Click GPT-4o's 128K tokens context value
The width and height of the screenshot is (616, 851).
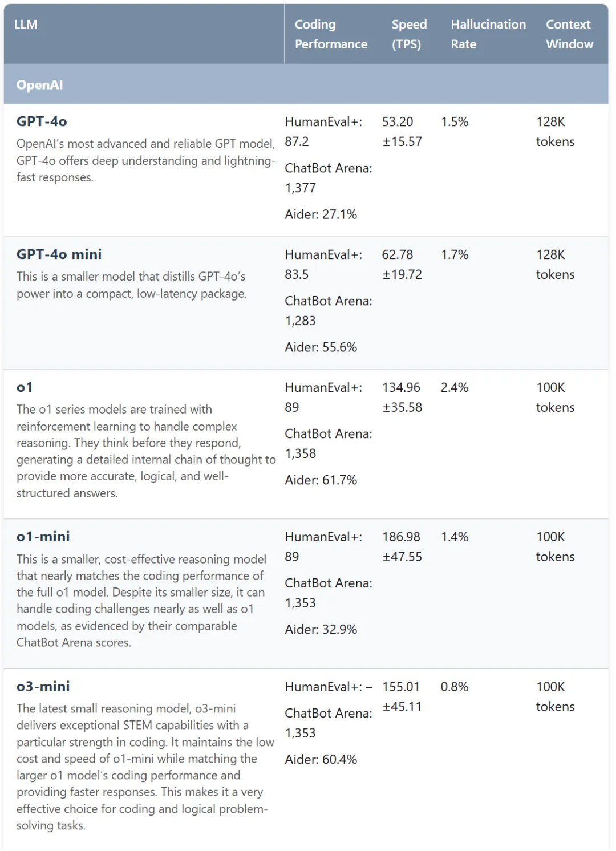click(x=555, y=132)
